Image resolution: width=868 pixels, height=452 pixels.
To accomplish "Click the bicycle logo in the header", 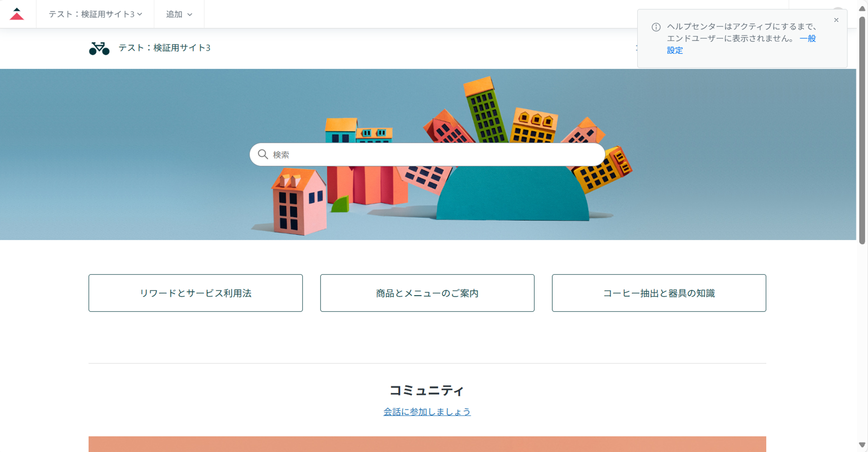I will (x=99, y=48).
